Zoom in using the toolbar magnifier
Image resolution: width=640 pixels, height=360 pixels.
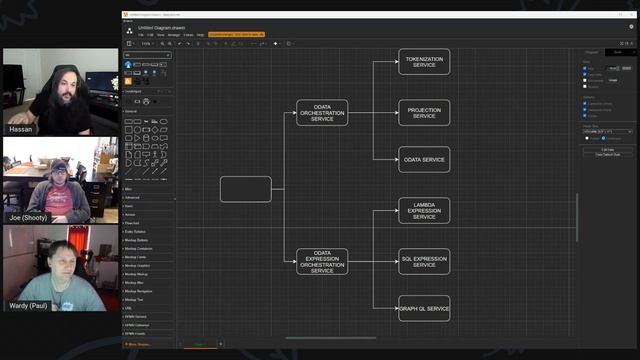click(162, 44)
